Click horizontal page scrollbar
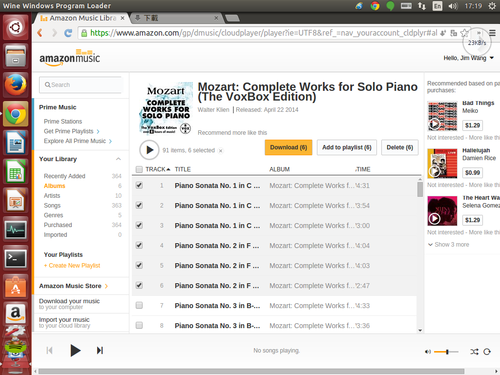The width and height of the screenshot is (500, 375). [251, 371]
